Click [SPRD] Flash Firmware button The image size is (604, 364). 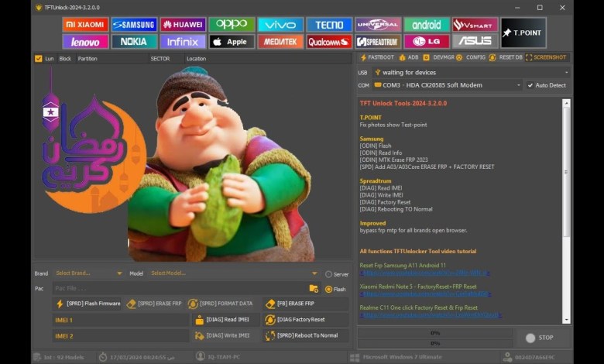[88, 304]
